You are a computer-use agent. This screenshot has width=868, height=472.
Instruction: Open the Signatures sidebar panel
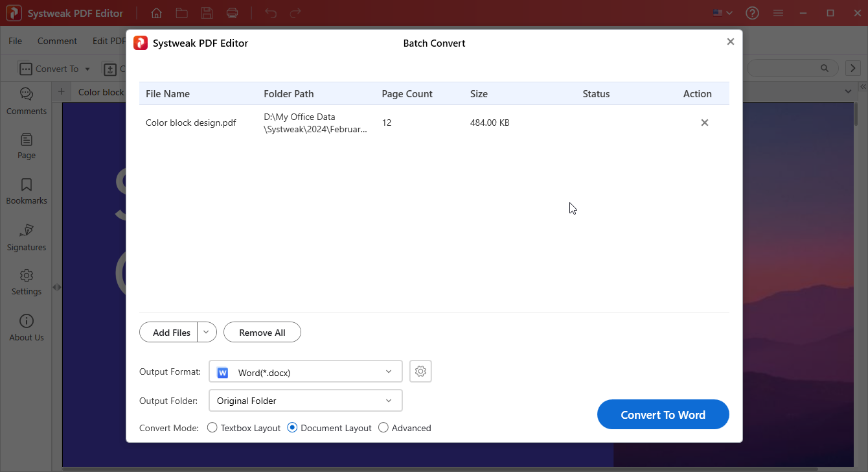(27, 237)
